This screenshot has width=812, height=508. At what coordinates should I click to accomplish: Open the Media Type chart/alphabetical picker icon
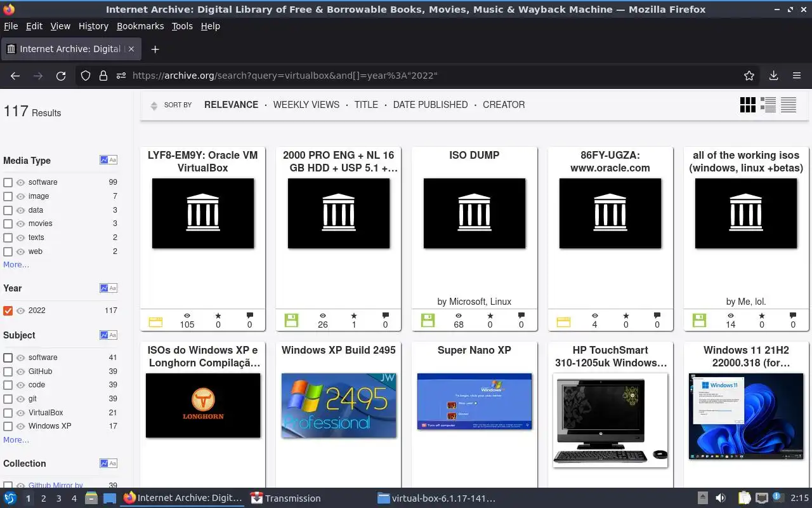[x=108, y=160]
